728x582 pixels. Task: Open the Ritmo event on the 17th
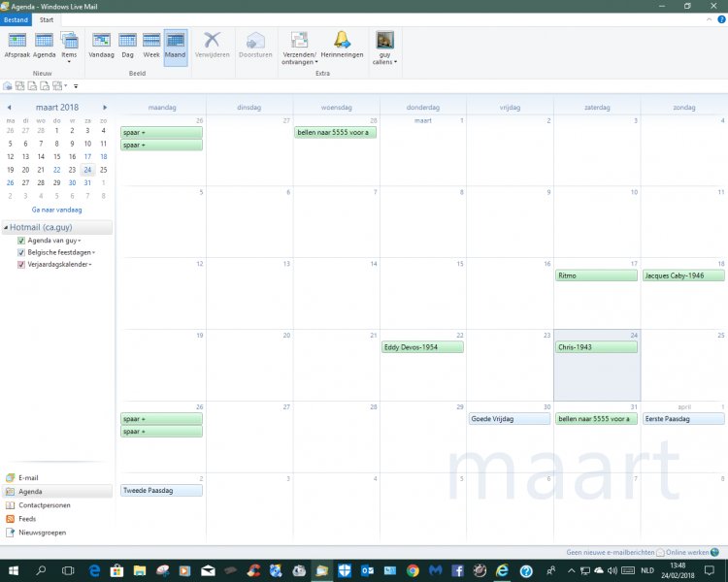coord(597,275)
